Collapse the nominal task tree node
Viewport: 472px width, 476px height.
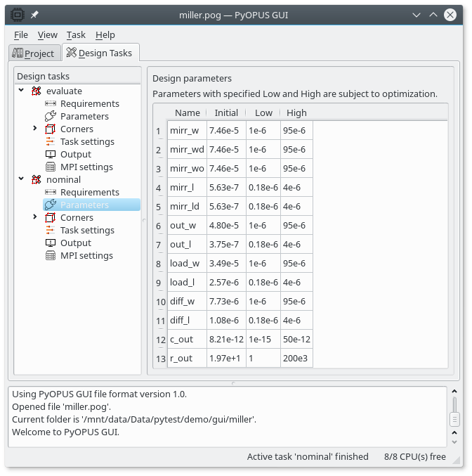22,179
